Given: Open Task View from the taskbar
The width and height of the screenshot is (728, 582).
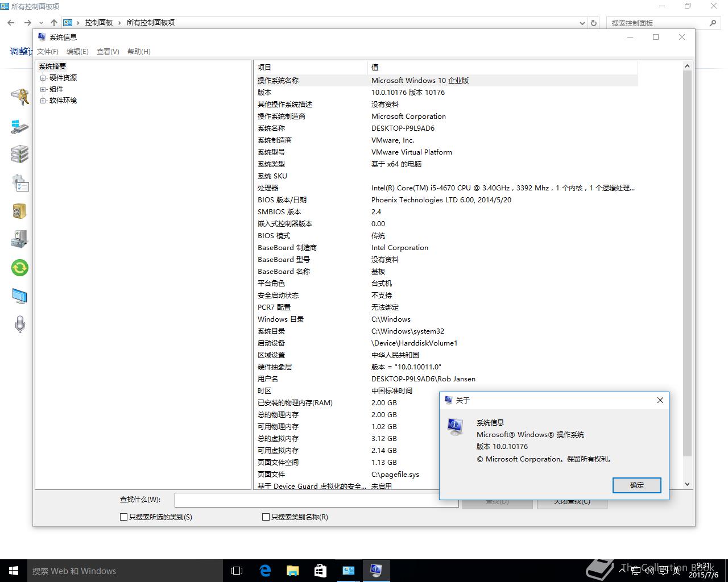Looking at the screenshot, I should pyautogui.click(x=237, y=571).
